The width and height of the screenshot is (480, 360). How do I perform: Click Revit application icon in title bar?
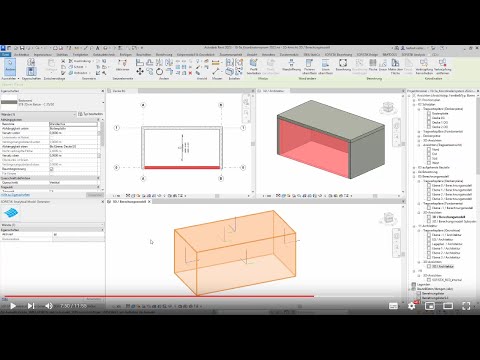(3, 48)
